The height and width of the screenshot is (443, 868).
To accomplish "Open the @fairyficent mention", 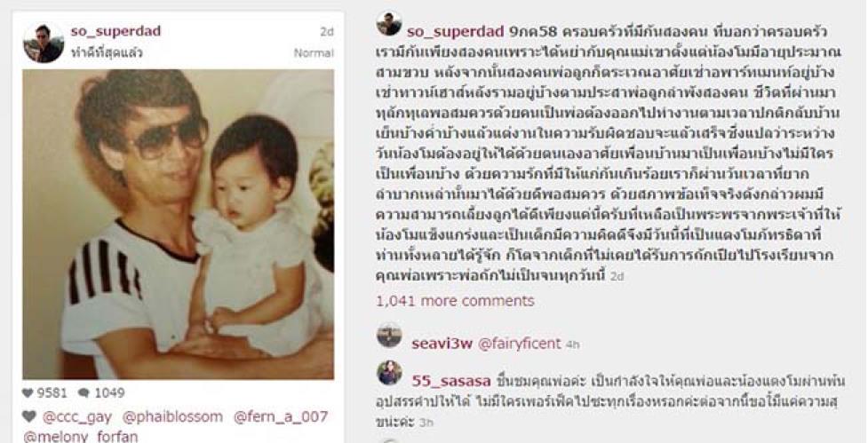I will point(519,344).
